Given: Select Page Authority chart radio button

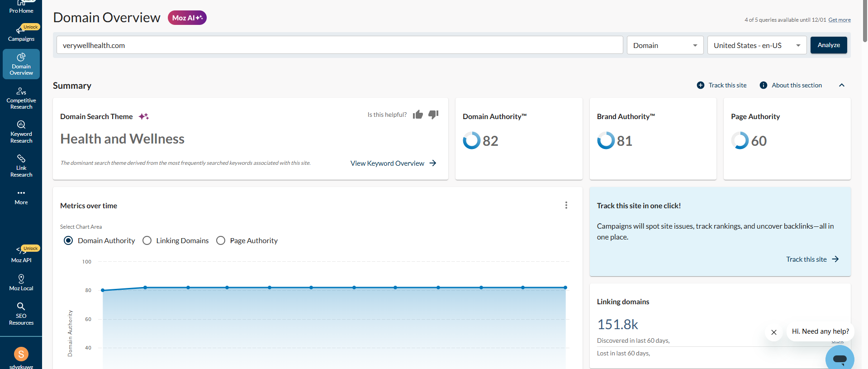Looking at the screenshot, I should coord(221,240).
